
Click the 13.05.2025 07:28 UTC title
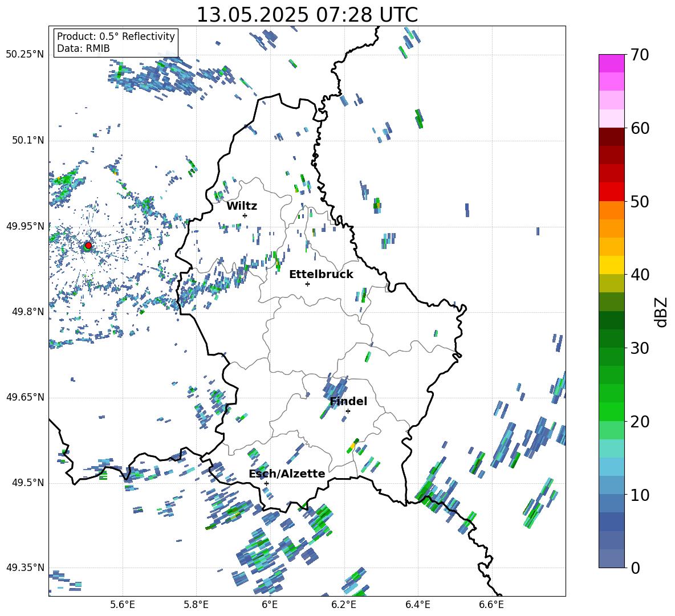pos(307,15)
